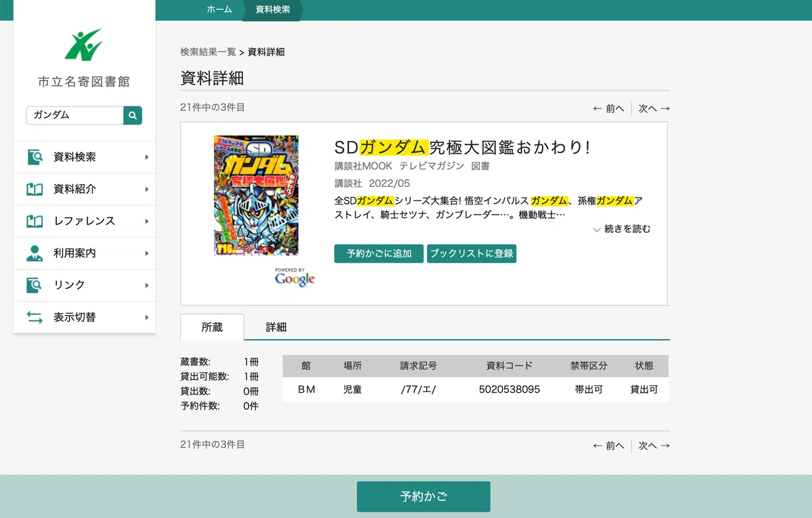The width and height of the screenshot is (812, 518).
Task: Click call number /77/エ/ cell
Action: pos(418,390)
